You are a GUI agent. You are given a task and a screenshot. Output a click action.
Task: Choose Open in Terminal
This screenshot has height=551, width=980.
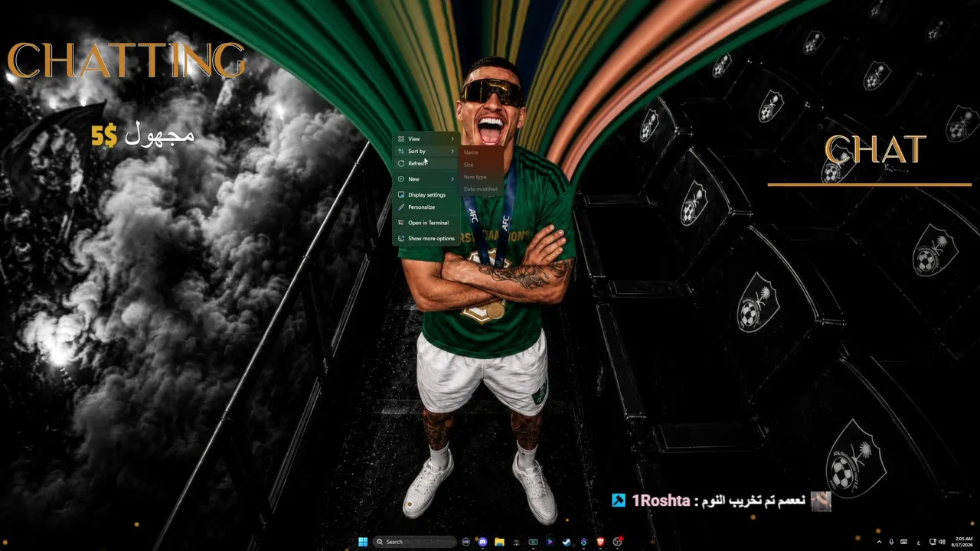426,223
